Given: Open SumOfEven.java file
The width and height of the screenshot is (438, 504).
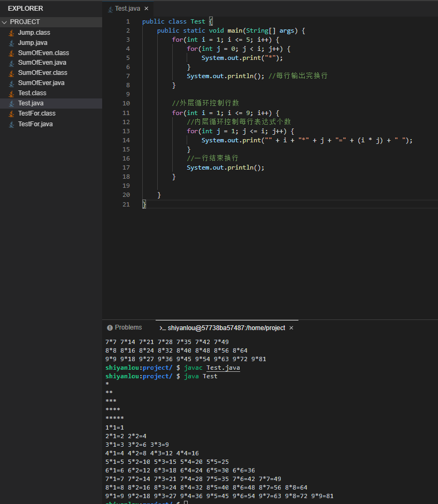Looking at the screenshot, I should pos(42,63).
